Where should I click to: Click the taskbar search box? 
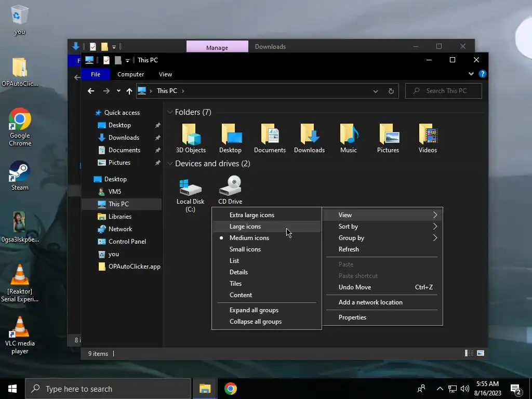(108, 389)
